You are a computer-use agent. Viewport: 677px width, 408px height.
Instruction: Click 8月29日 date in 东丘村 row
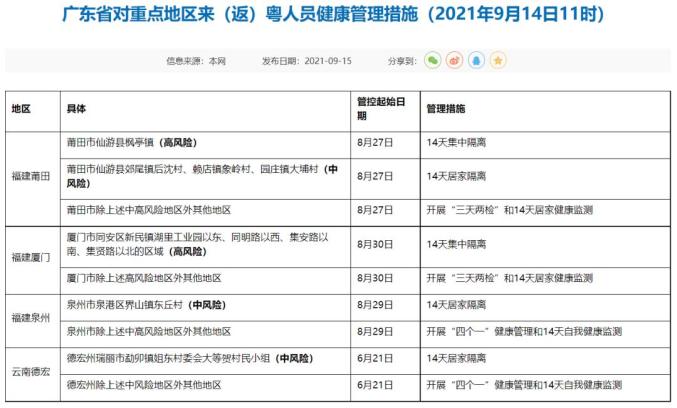click(x=375, y=305)
